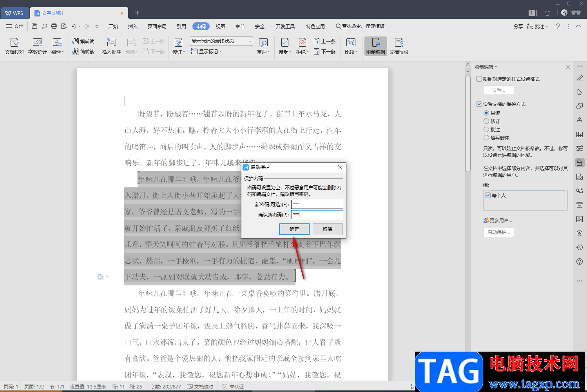Switch to the 开发工具 tab
This screenshot has width=587, height=392.
click(285, 26)
